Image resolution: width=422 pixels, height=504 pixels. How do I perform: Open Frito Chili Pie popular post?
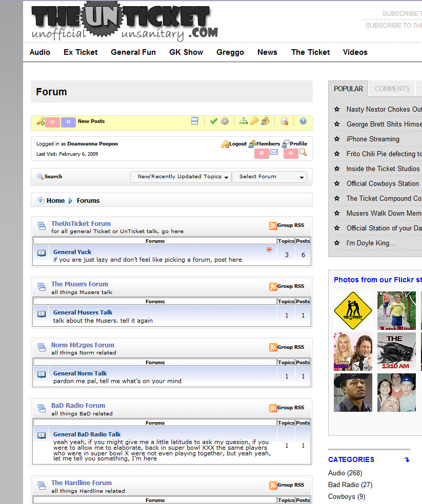pyautogui.click(x=384, y=154)
